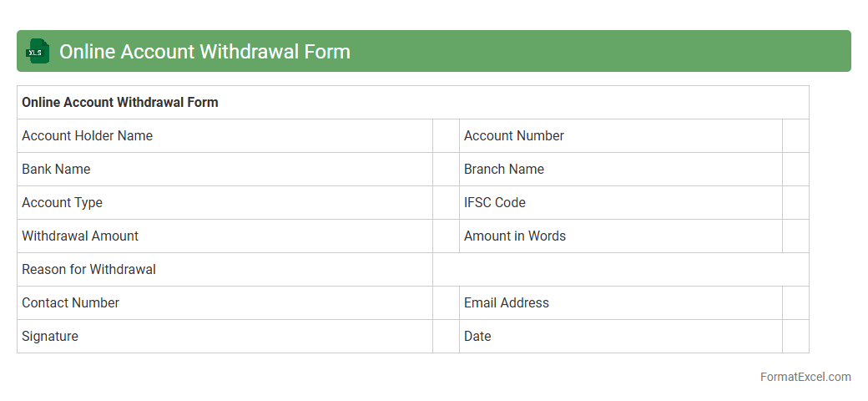The width and height of the screenshot is (868, 401).
Task: Click the Email Address label cell
Action: coord(507,303)
